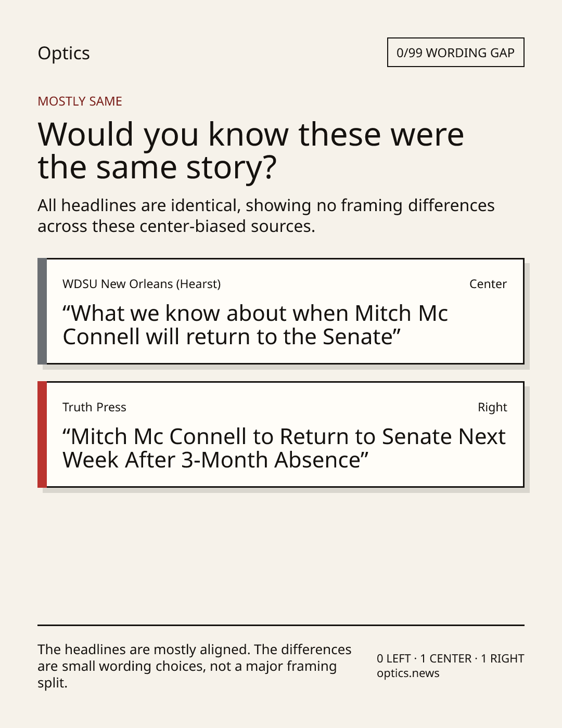This screenshot has width=562, height=728.
Task: Click the WDSU Mitch McConnell return headline
Action: click(255, 325)
